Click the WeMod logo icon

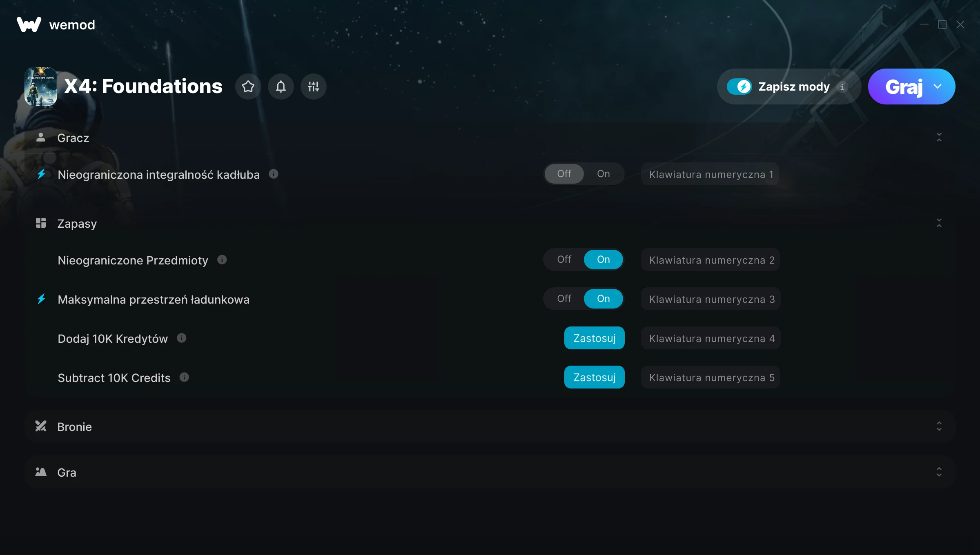coord(29,24)
